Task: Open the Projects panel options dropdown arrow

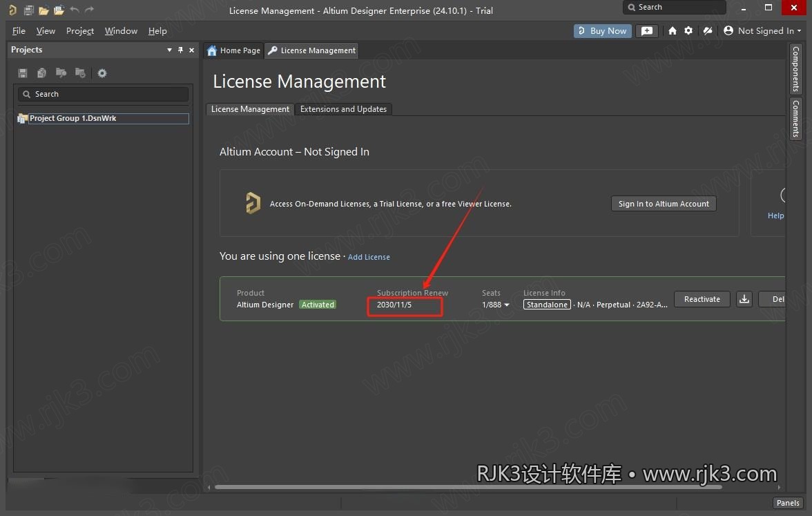Action: pyautogui.click(x=169, y=50)
